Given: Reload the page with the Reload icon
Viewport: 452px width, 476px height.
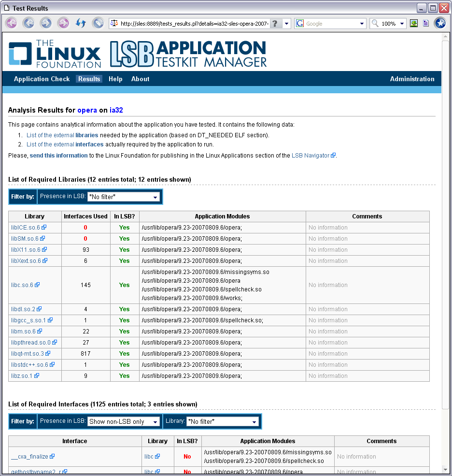Looking at the screenshot, I should pyautogui.click(x=81, y=23).
